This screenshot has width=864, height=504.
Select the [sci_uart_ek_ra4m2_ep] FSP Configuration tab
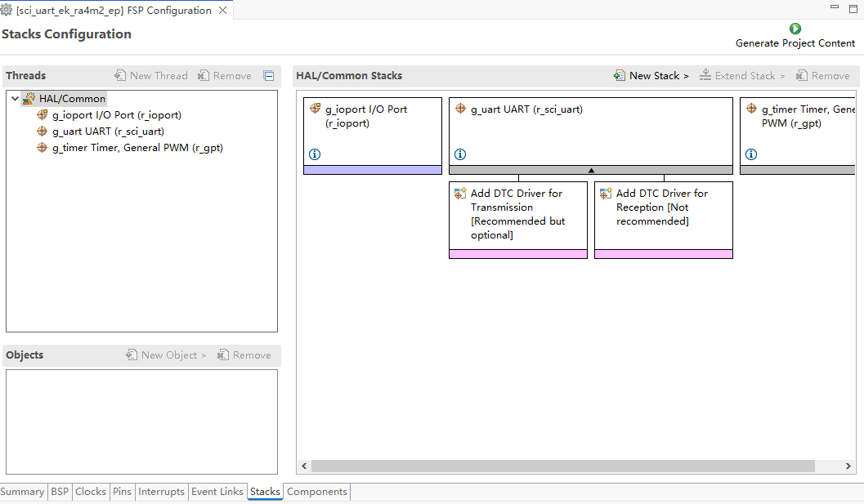pyautogui.click(x=114, y=11)
